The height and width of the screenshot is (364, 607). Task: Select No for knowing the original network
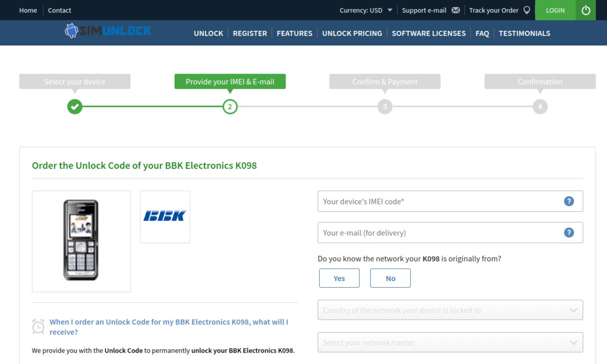pyautogui.click(x=390, y=278)
